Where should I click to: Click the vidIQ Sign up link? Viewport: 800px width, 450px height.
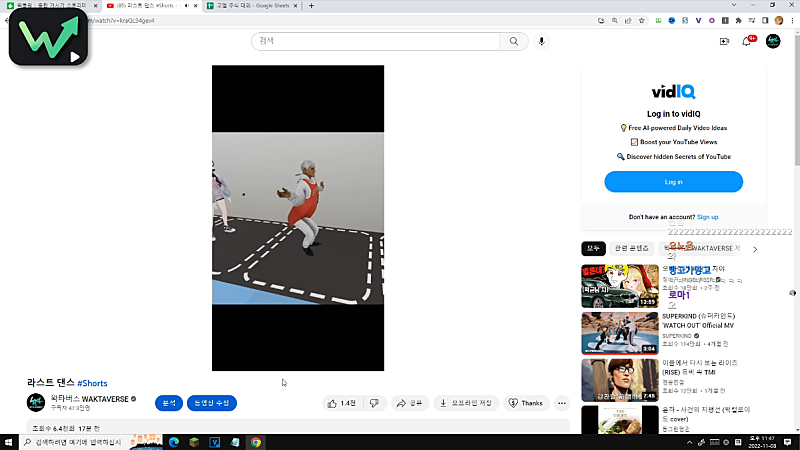(x=708, y=217)
